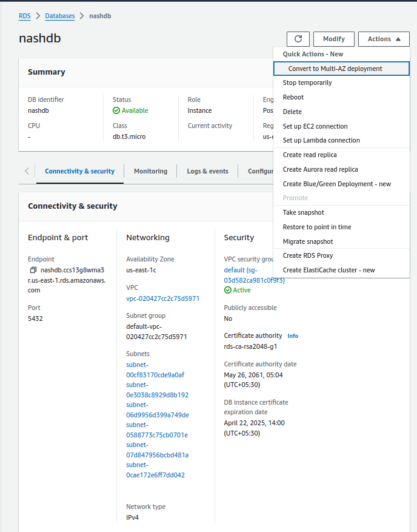Click the Certificate authority Info link
The image size is (417, 532).
293,336
